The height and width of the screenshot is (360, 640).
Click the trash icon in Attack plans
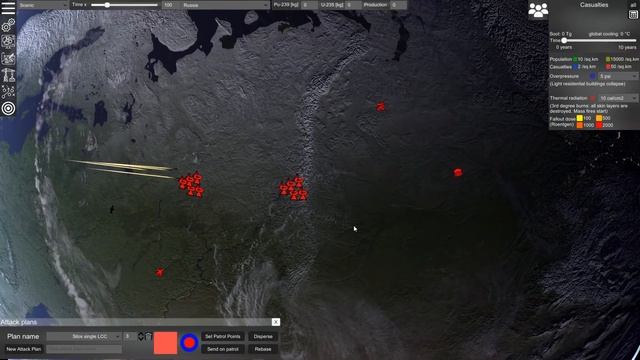(149, 336)
